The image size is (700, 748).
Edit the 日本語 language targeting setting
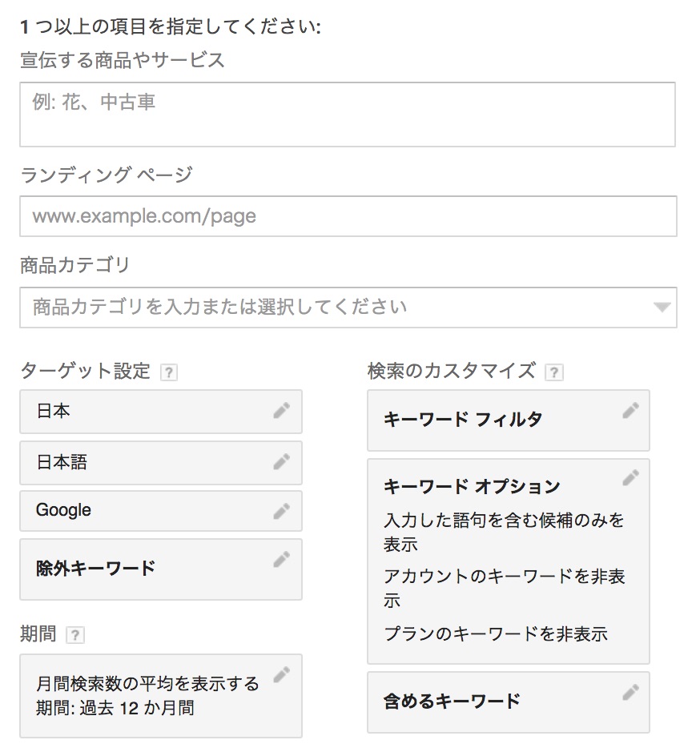click(280, 462)
